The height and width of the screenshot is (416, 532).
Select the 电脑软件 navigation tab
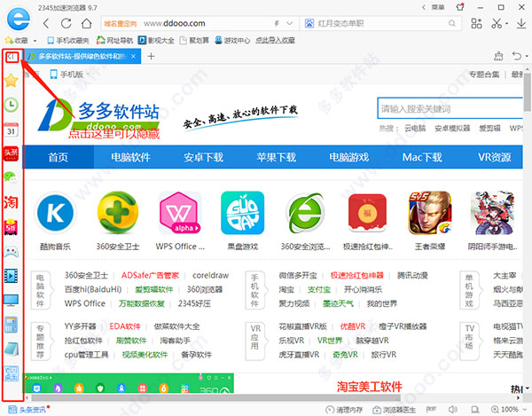coord(130,157)
